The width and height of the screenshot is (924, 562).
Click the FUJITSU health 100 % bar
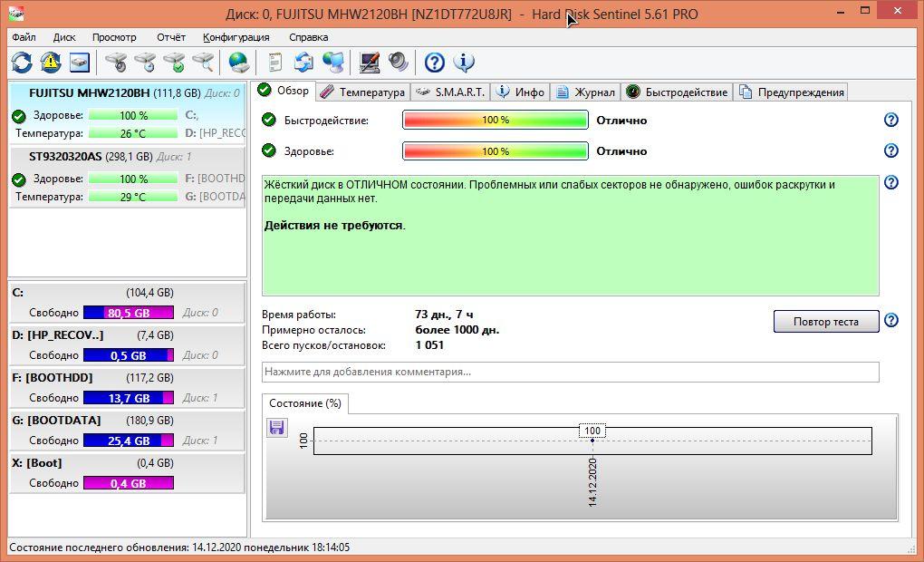pyautogui.click(x=133, y=116)
